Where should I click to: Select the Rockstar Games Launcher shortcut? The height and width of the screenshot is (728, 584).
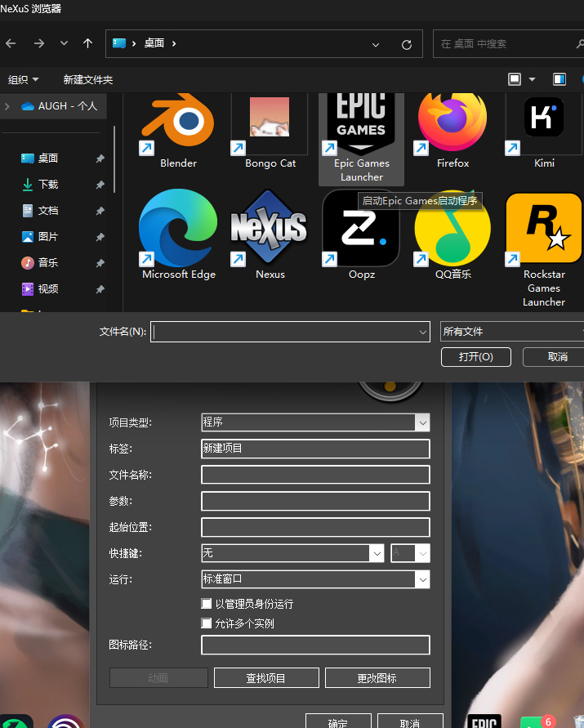(x=544, y=249)
